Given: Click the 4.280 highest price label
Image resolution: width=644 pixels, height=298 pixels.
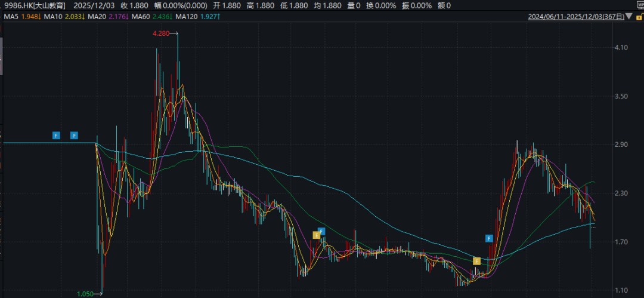Looking at the screenshot, I should tap(161, 34).
